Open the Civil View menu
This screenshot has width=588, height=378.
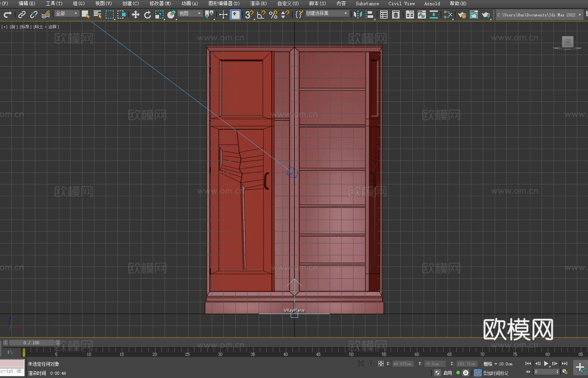tap(401, 3)
